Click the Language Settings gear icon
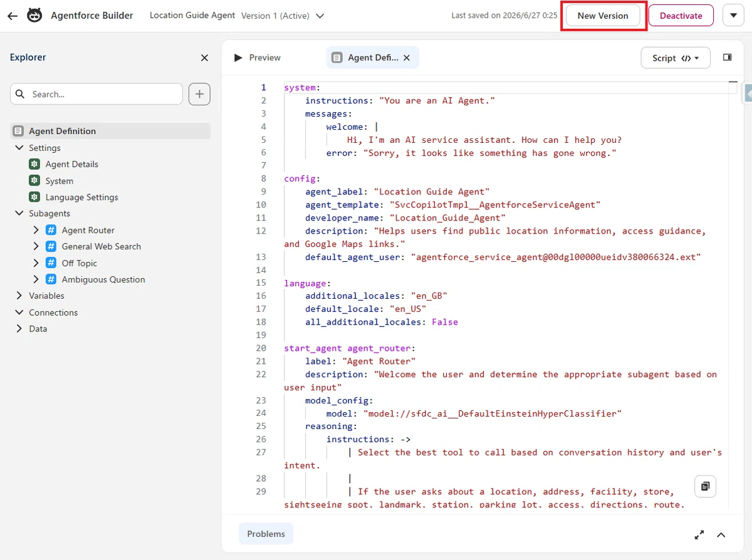 click(x=34, y=197)
